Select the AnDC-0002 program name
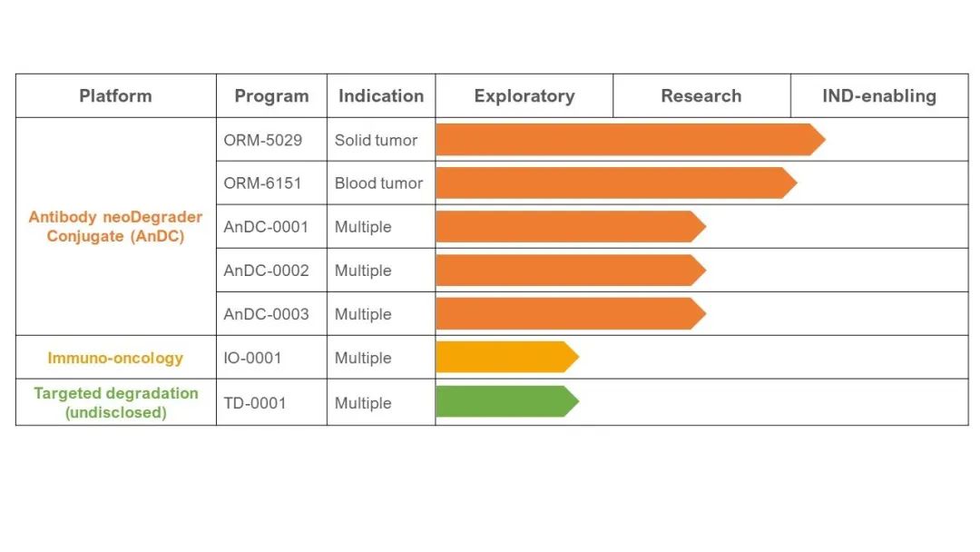Image resolution: width=980 pixels, height=552 pixels. (266, 271)
